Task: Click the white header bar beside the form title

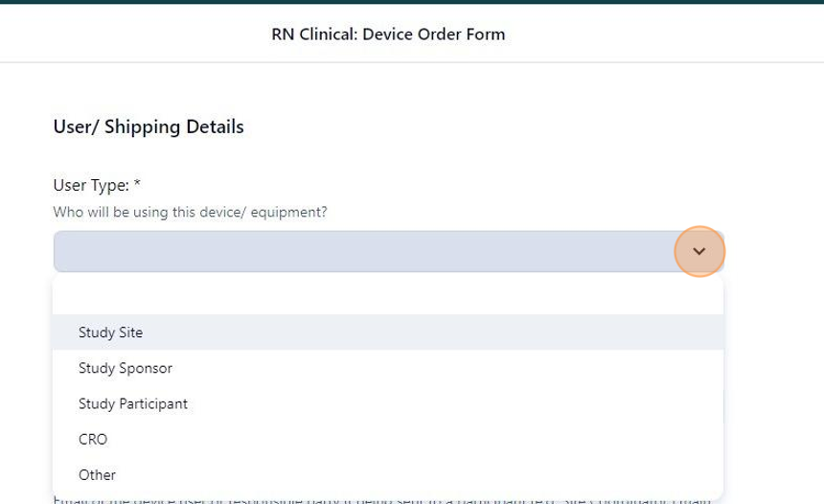Action: [x=662, y=34]
